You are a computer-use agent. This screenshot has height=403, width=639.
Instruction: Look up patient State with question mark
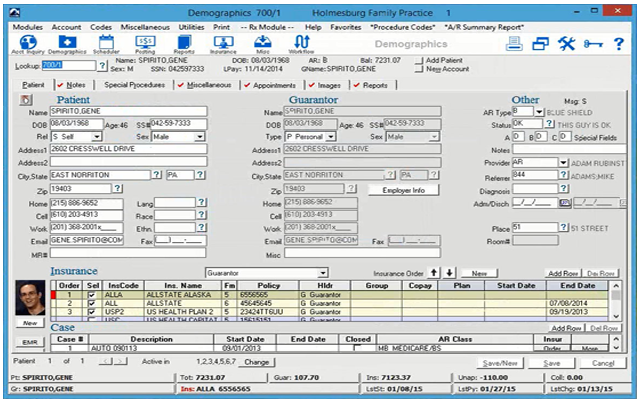(x=200, y=175)
